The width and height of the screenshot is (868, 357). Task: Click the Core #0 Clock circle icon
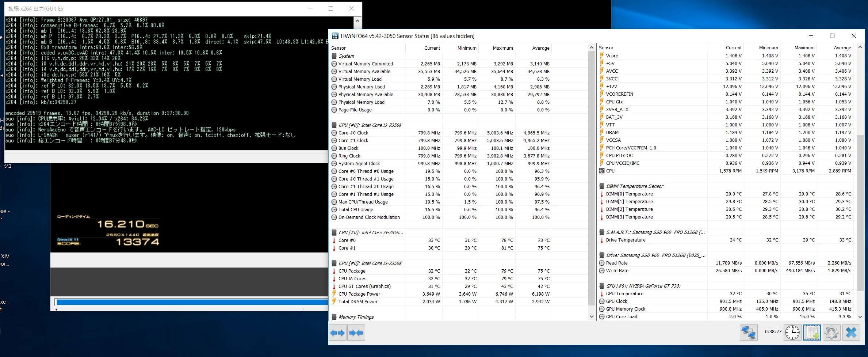(x=334, y=133)
